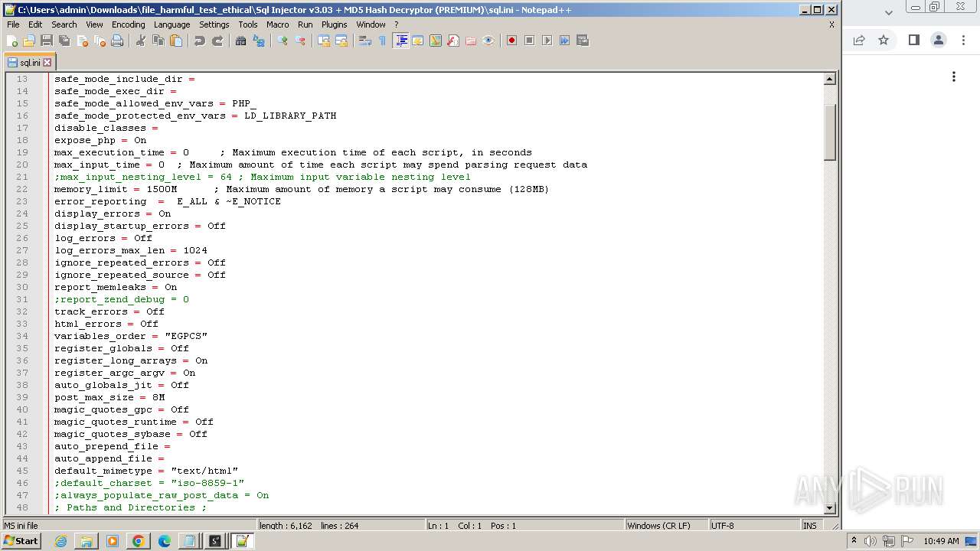
Task: Open Find with binoculars icon
Action: click(241, 41)
